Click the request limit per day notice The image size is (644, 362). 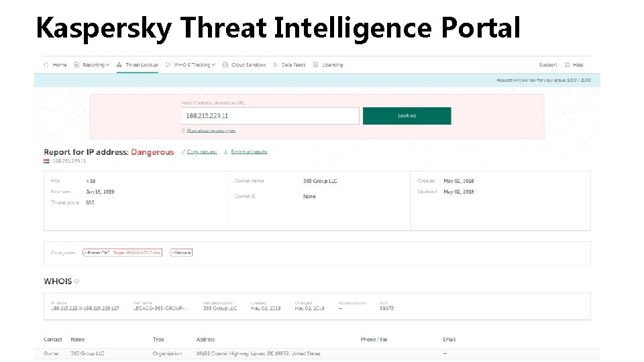pos(543,80)
